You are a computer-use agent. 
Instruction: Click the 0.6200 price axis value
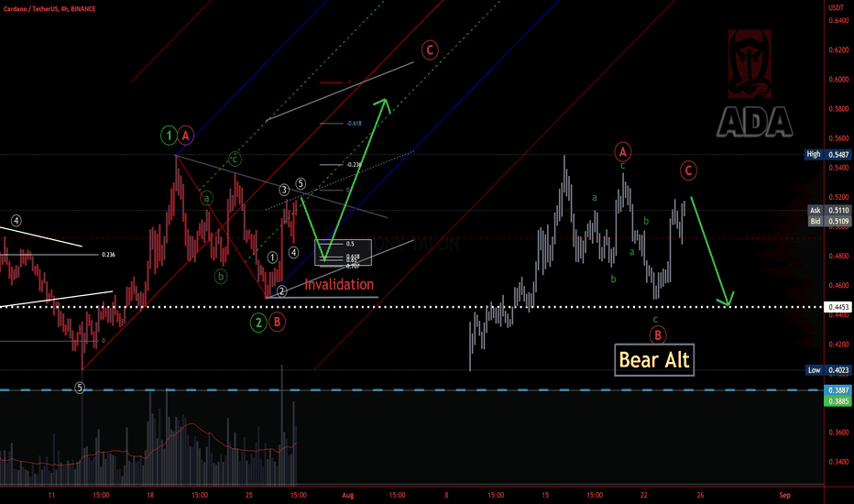838,50
